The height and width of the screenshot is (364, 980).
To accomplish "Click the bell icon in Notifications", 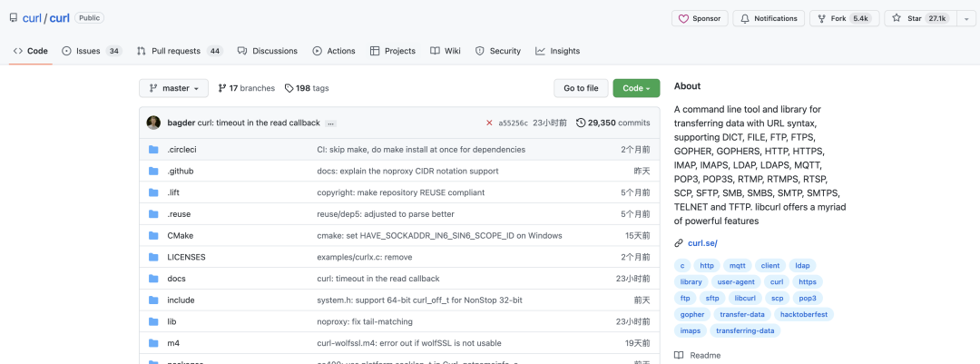I will point(744,19).
